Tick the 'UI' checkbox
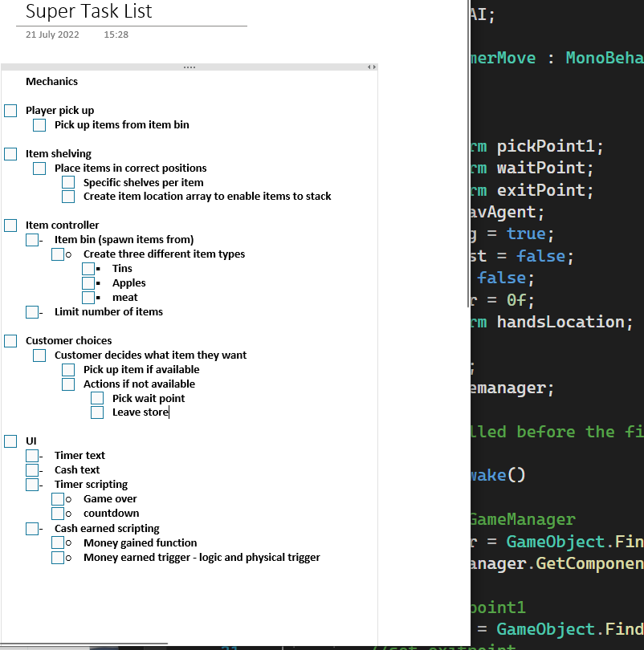The width and height of the screenshot is (644, 650). pos(10,441)
